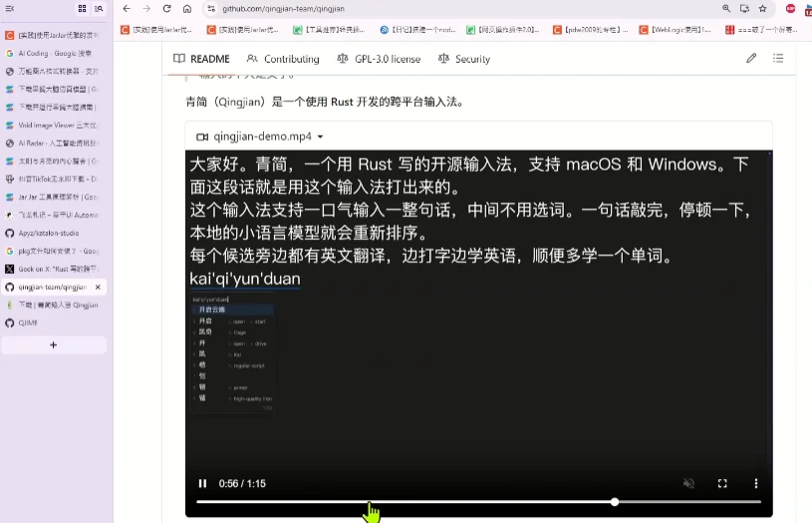Screen dimensions: 812x523
Task: Open the tab search icon
Action: [99, 8]
